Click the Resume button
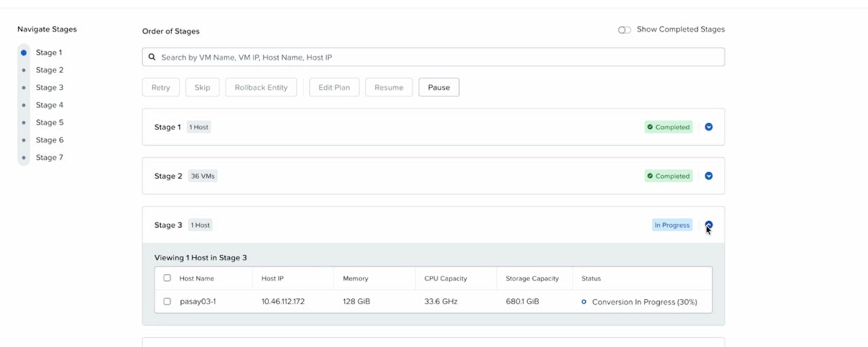 (389, 87)
